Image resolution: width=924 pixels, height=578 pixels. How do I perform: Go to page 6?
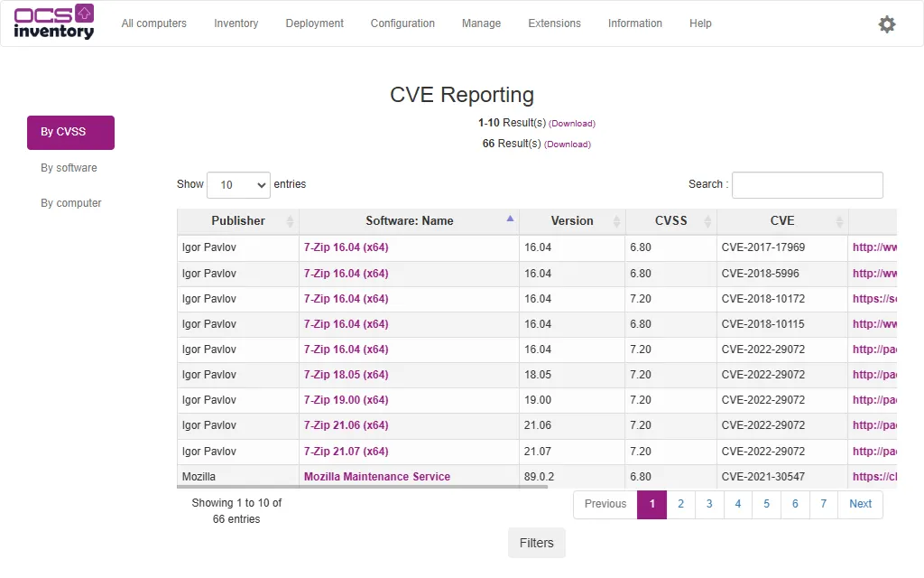pyautogui.click(x=795, y=504)
